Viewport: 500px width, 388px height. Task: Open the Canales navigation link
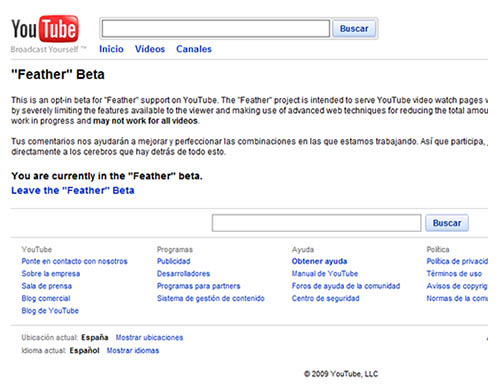click(x=194, y=49)
